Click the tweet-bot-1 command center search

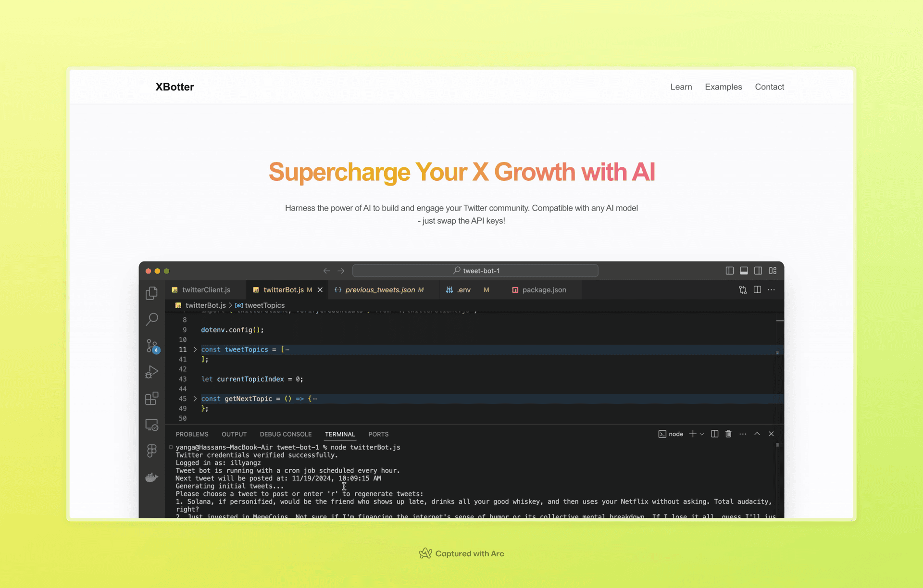475,271
